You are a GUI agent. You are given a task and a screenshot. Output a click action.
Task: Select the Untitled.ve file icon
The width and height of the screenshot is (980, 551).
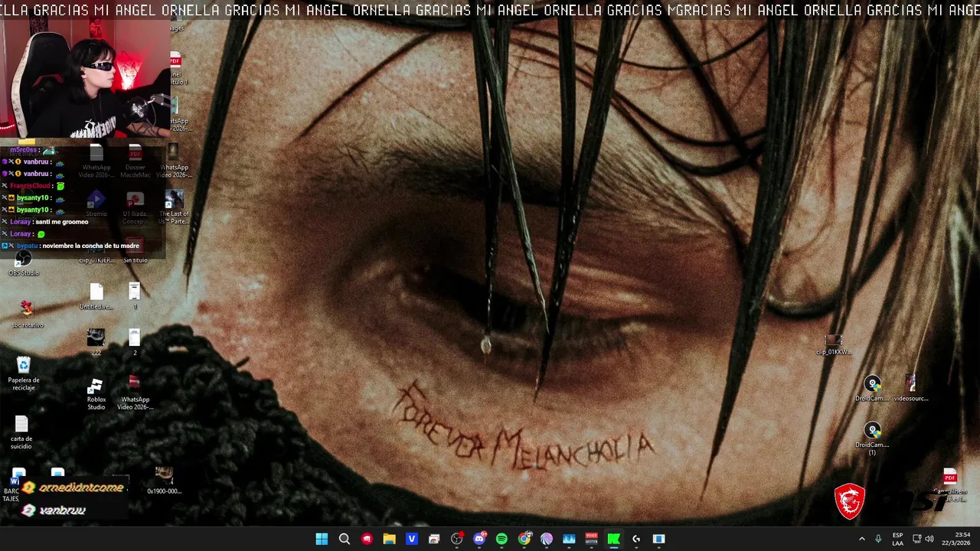coord(96,296)
